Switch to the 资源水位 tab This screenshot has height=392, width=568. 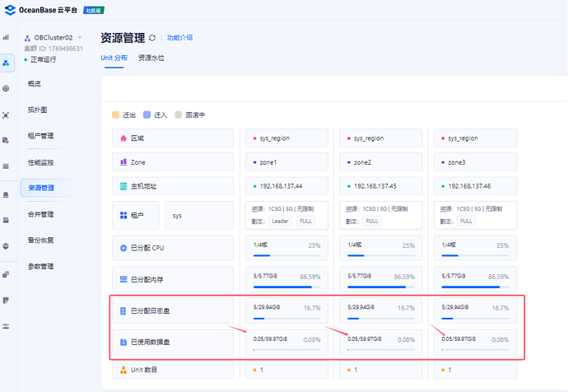pos(151,58)
